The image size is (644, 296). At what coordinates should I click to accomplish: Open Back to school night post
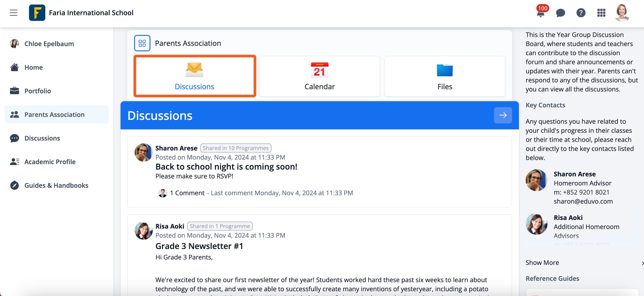pyautogui.click(x=226, y=167)
